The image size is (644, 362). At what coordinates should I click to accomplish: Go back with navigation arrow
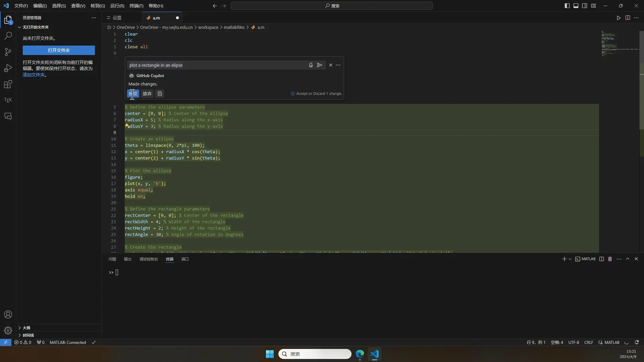pyautogui.click(x=215, y=6)
